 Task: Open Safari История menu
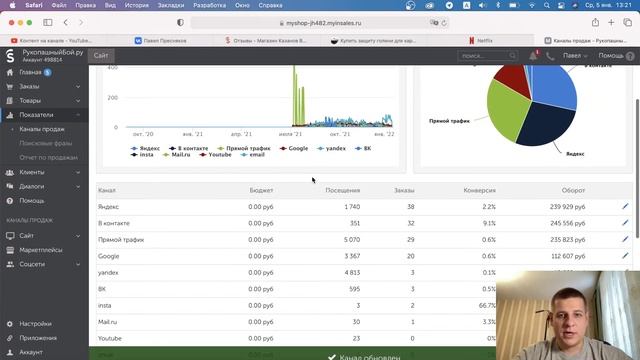coord(137,5)
